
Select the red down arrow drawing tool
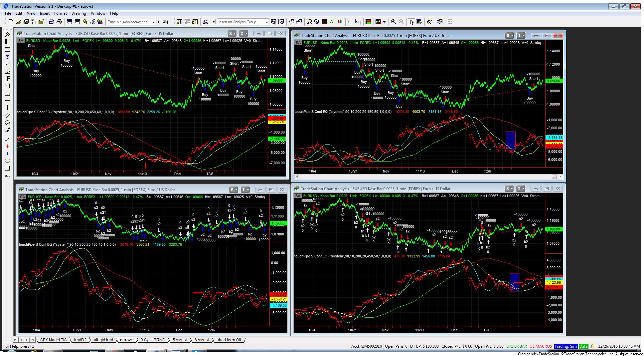pyautogui.click(x=7, y=146)
